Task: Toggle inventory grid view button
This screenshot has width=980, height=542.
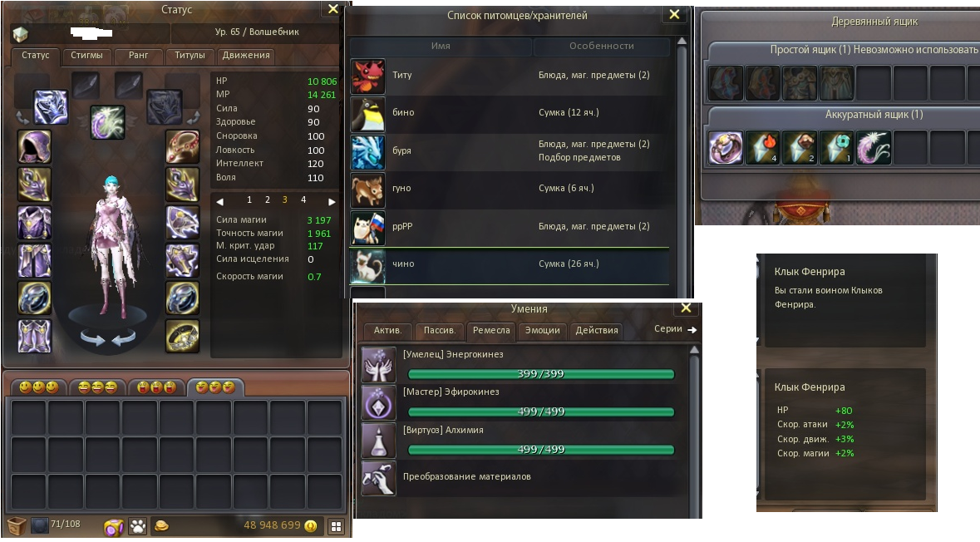Action: click(x=336, y=526)
